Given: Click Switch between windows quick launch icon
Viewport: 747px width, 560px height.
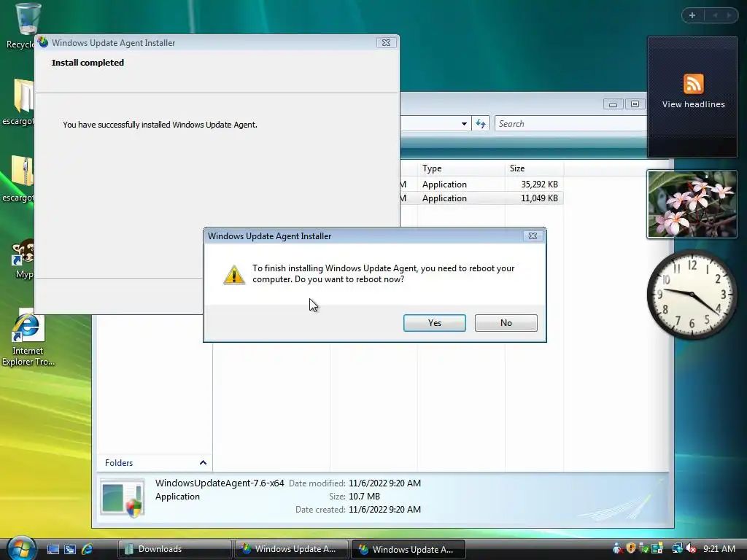Looking at the screenshot, I should pos(70,549).
